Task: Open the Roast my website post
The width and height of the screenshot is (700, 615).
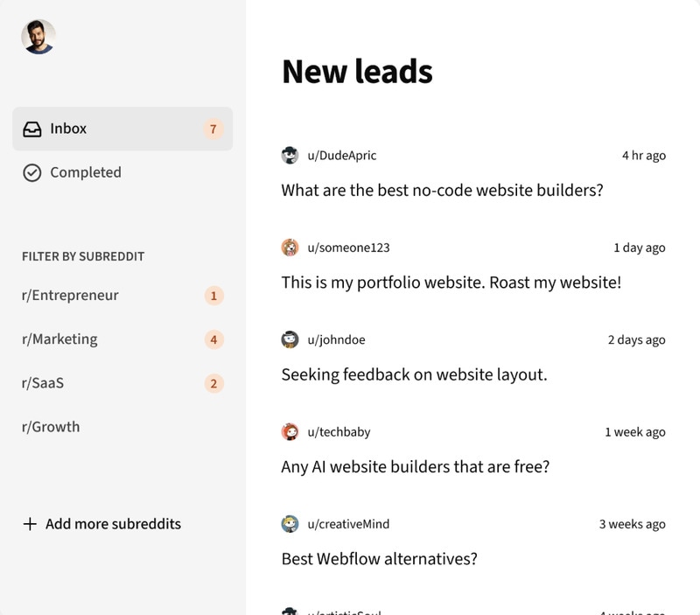Action: (x=451, y=283)
